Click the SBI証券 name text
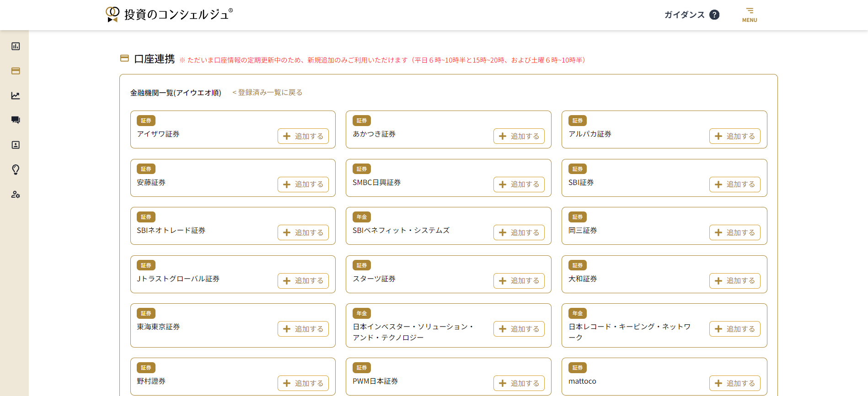The image size is (868, 396). click(581, 182)
